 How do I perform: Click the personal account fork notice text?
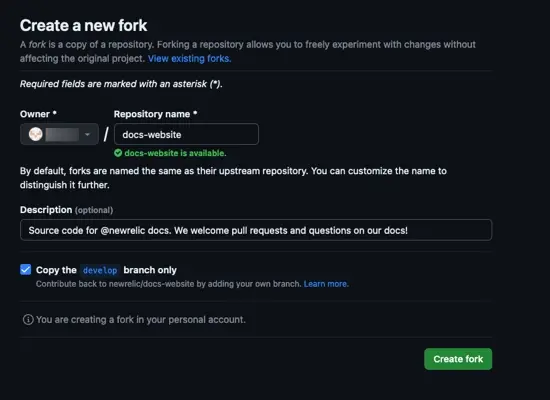coord(141,320)
